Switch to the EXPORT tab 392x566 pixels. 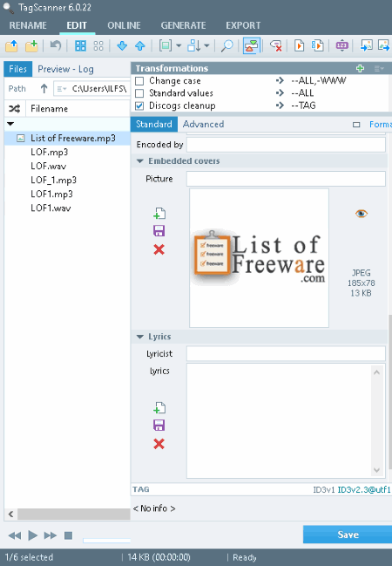coord(243,25)
